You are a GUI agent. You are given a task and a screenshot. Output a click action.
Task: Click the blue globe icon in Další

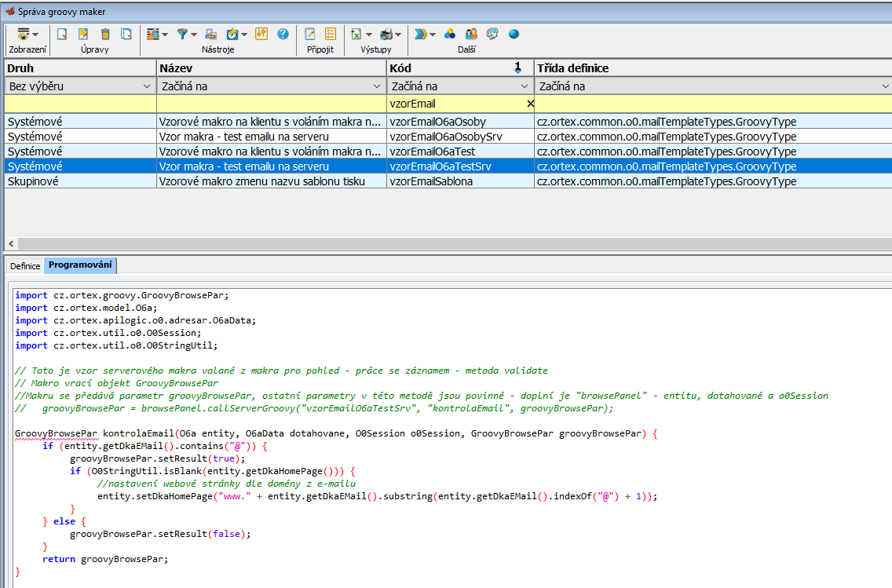[x=514, y=34]
